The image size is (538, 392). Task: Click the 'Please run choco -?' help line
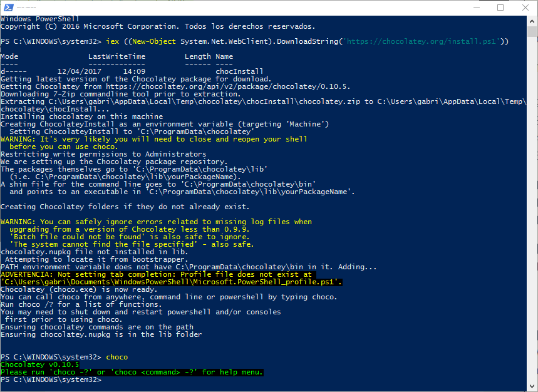tap(132, 372)
